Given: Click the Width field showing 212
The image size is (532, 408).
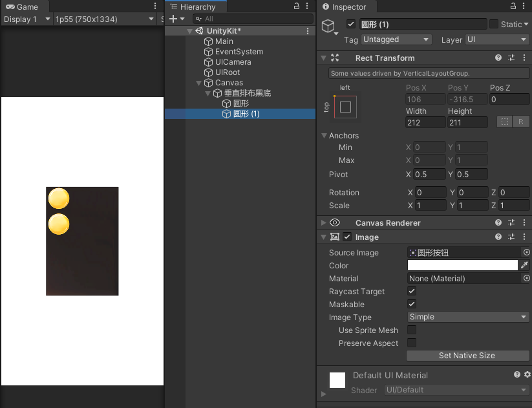Looking at the screenshot, I should (x=425, y=123).
